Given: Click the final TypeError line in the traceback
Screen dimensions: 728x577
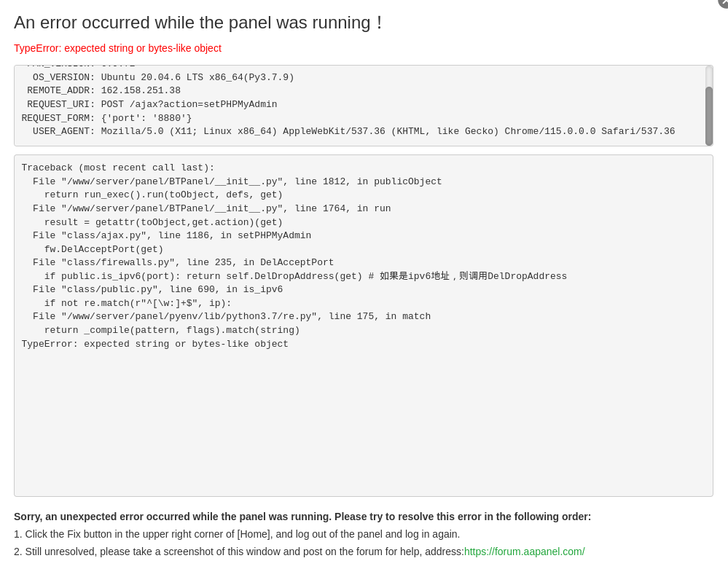Looking at the screenshot, I should 154,345.
